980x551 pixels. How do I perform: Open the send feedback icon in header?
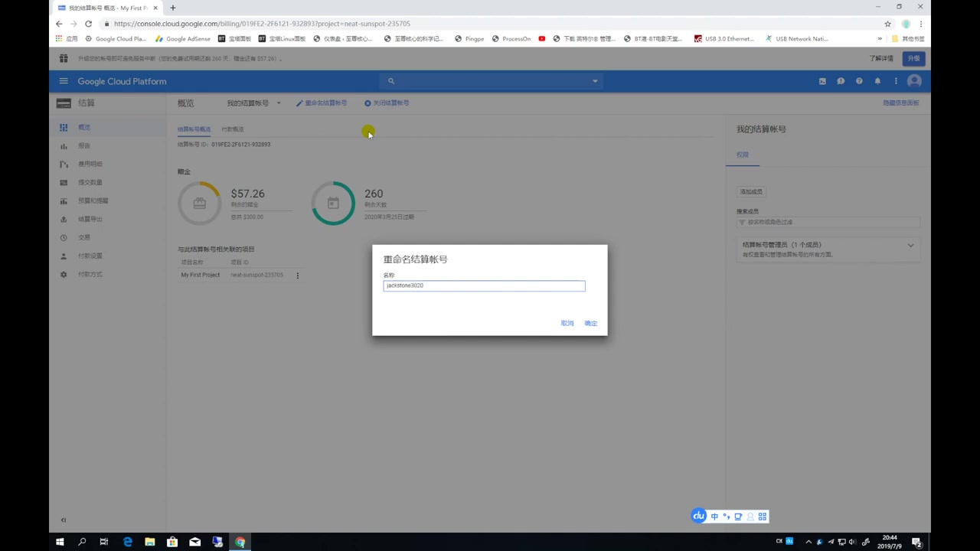(x=841, y=81)
